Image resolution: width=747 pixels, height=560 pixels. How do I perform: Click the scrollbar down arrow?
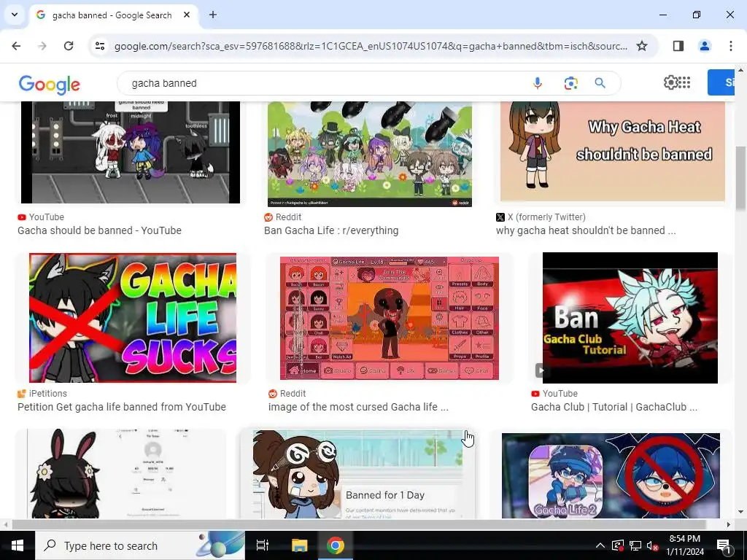pos(740,513)
